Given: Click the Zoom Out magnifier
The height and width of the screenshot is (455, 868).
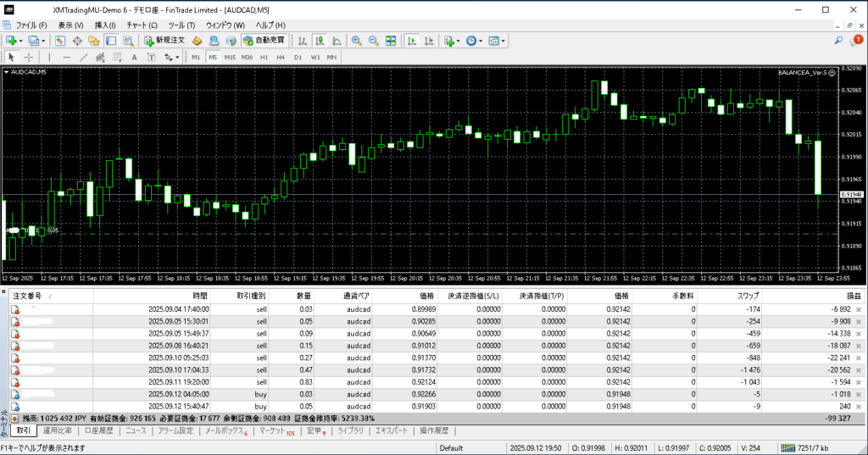Looking at the screenshot, I should pyautogui.click(x=373, y=40).
